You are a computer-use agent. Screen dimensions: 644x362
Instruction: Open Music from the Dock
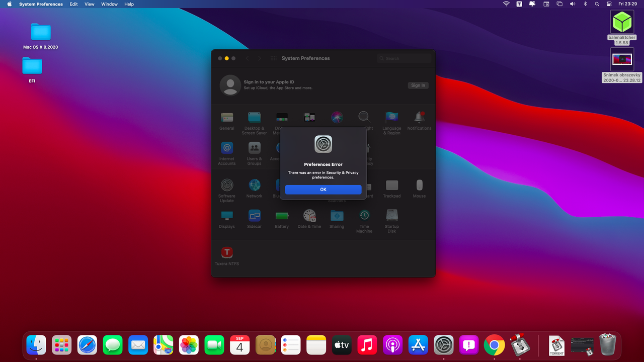click(367, 345)
